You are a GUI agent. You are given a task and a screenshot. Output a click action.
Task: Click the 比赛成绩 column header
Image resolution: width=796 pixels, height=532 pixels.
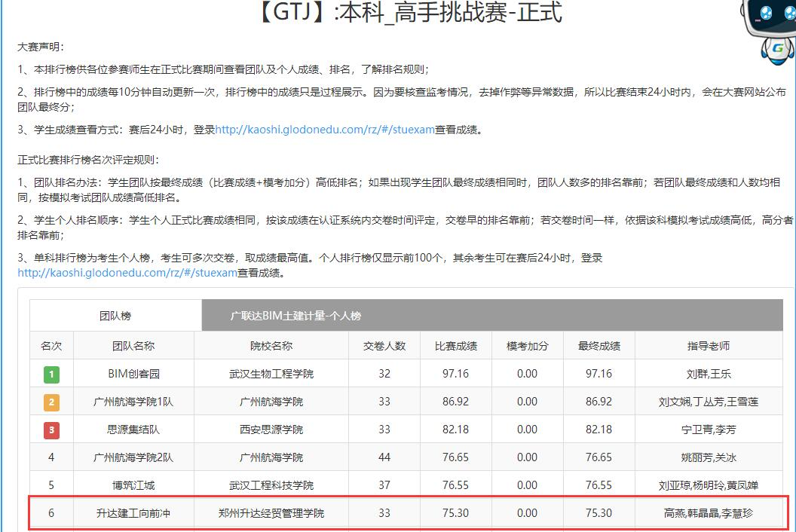click(456, 346)
